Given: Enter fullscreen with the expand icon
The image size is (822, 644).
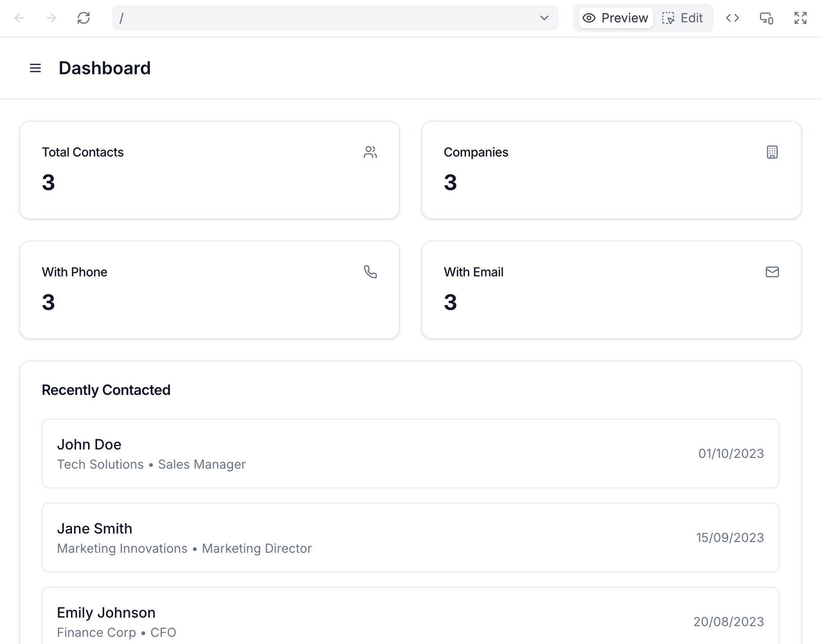Looking at the screenshot, I should 800,18.
